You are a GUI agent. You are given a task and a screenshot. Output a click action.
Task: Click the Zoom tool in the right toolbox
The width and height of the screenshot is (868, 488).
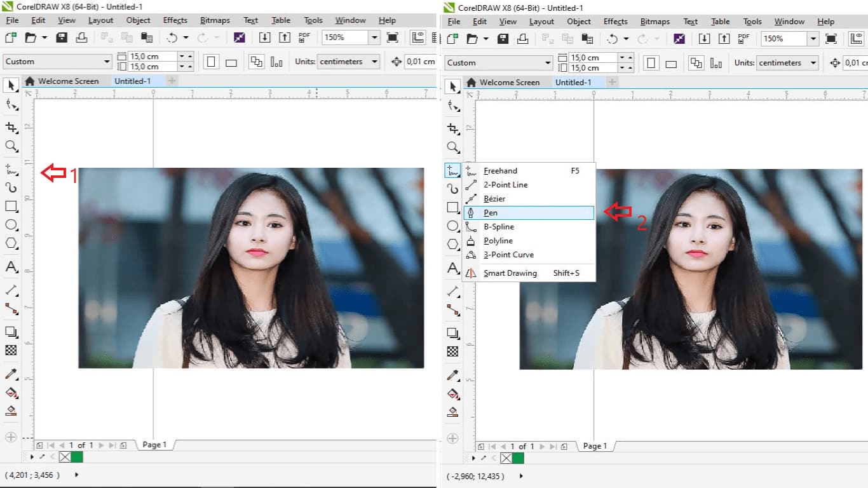453,147
